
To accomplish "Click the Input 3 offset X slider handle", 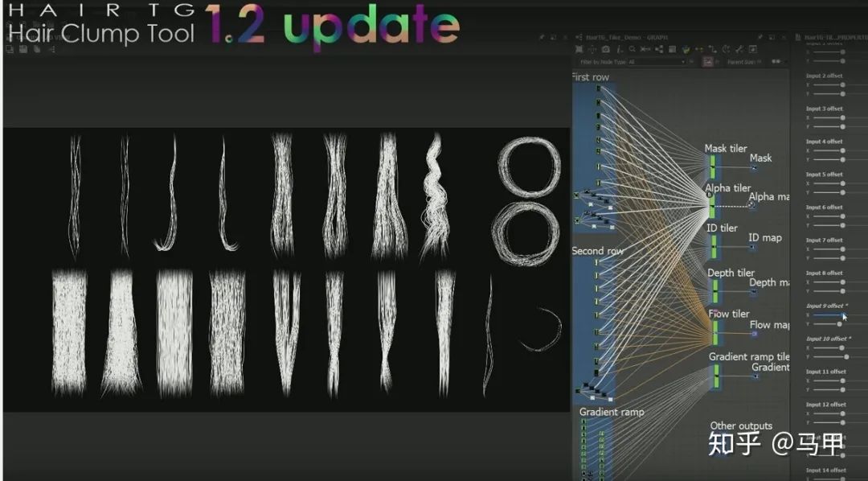I will (x=842, y=117).
